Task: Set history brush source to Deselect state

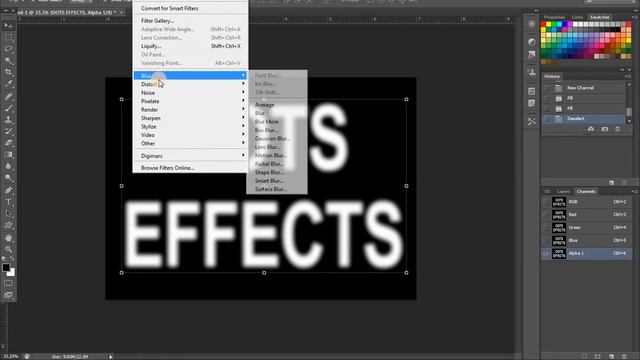Action: pos(547,118)
